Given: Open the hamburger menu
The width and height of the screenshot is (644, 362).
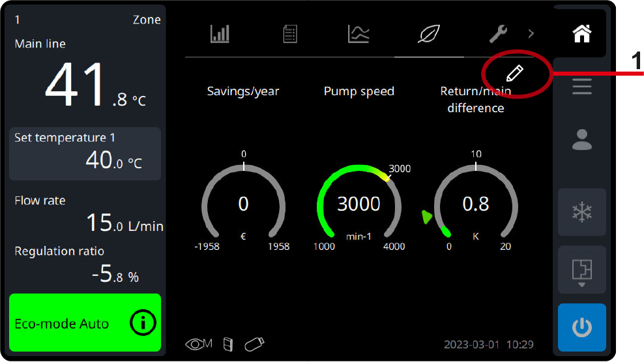Looking at the screenshot, I should click(581, 87).
